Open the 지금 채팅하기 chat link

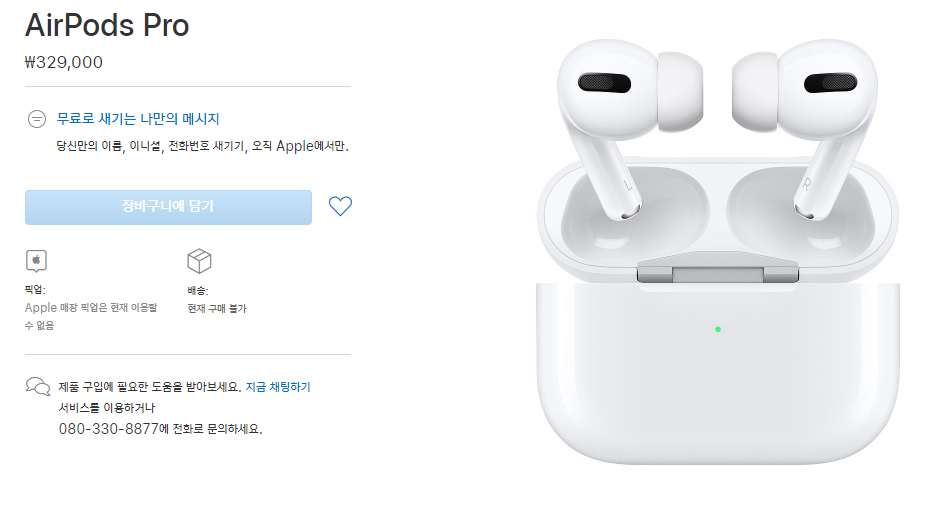tap(278, 386)
